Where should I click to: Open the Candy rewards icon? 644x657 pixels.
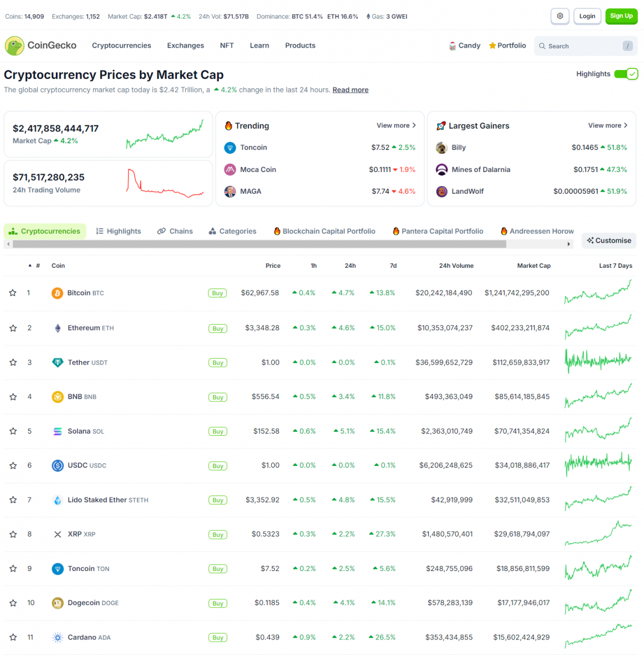(x=452, y=46)
